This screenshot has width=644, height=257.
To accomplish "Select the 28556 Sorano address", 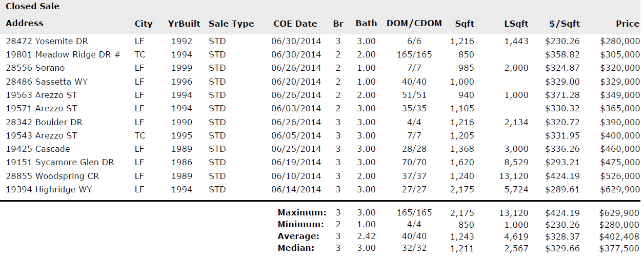I will coord(35,68).
